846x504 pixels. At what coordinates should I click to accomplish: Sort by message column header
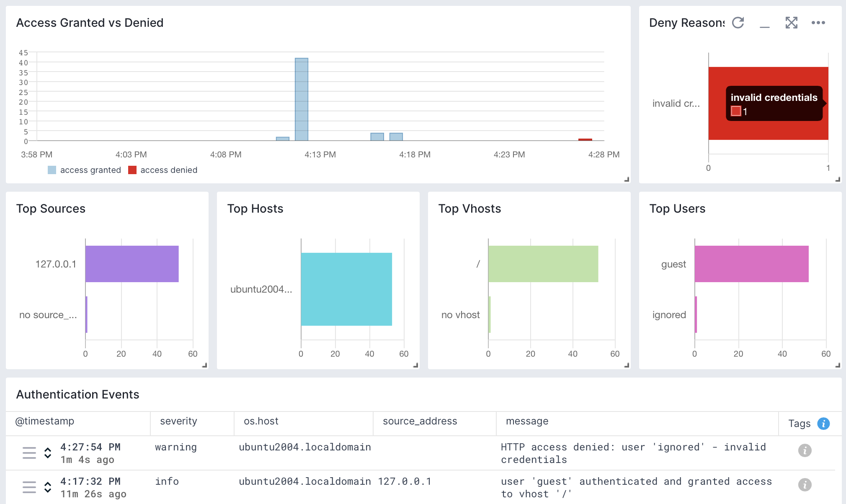click(x=527, y=421)
